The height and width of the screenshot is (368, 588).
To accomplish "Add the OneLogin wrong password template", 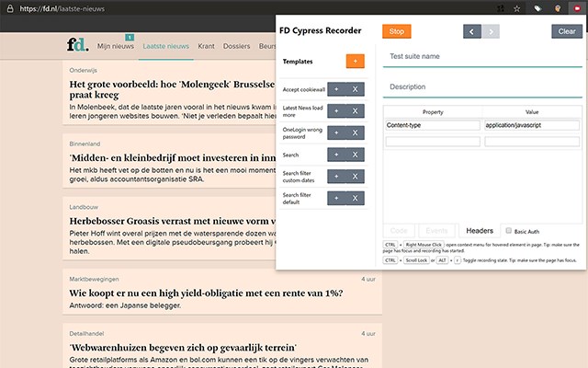I will pos(336,132).
